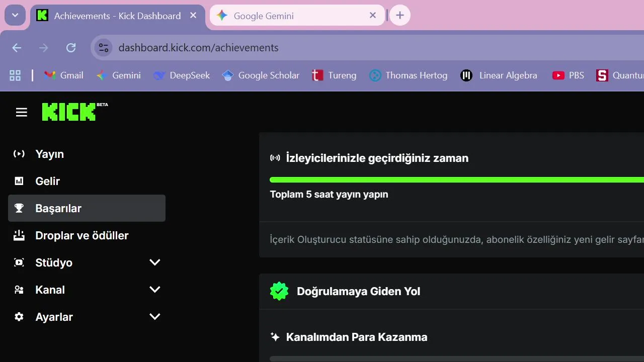644x362 pixels.
Task: Open the Kick hamburger menu
Action: pos(22,112)
